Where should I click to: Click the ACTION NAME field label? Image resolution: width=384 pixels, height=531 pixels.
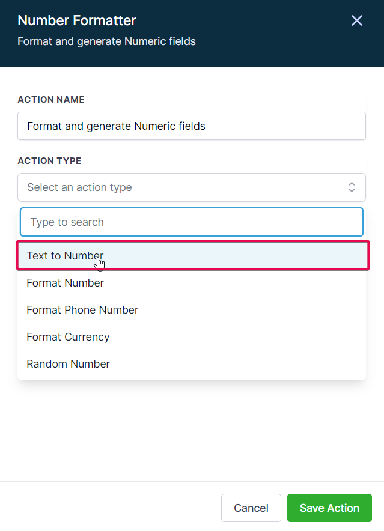tap(51, 100)
